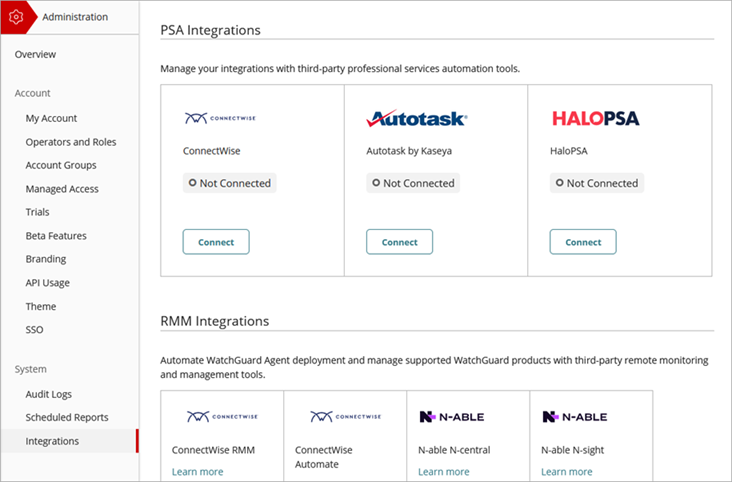Open SSO settings
This screenshot has width=732, height=482.
[x=34, y=330]
